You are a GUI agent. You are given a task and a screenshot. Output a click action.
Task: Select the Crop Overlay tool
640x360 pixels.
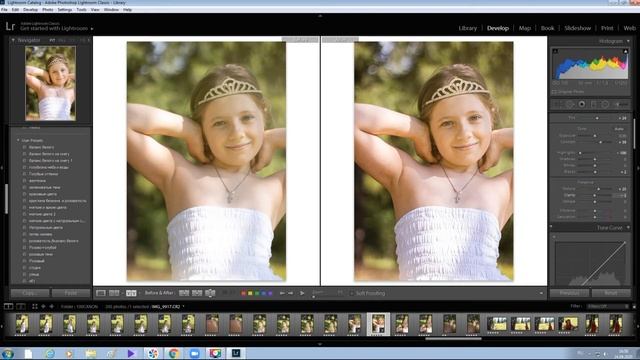pos(557,104)
